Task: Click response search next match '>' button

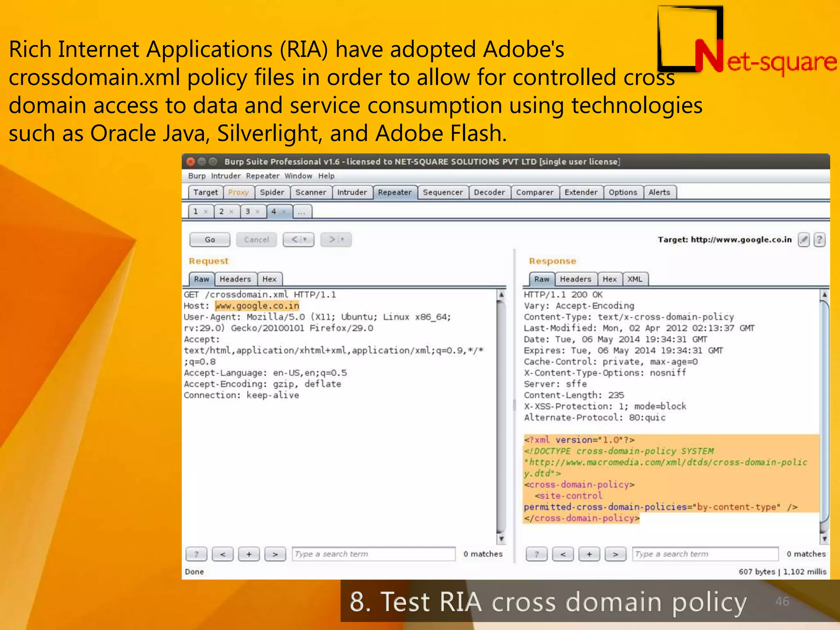Action: 615,554
